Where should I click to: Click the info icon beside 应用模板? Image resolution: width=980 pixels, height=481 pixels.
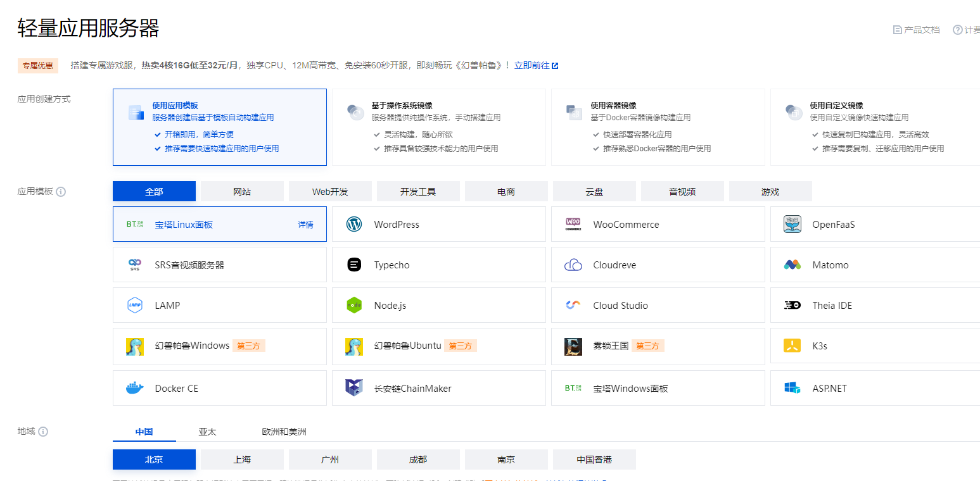pos(61,192)
